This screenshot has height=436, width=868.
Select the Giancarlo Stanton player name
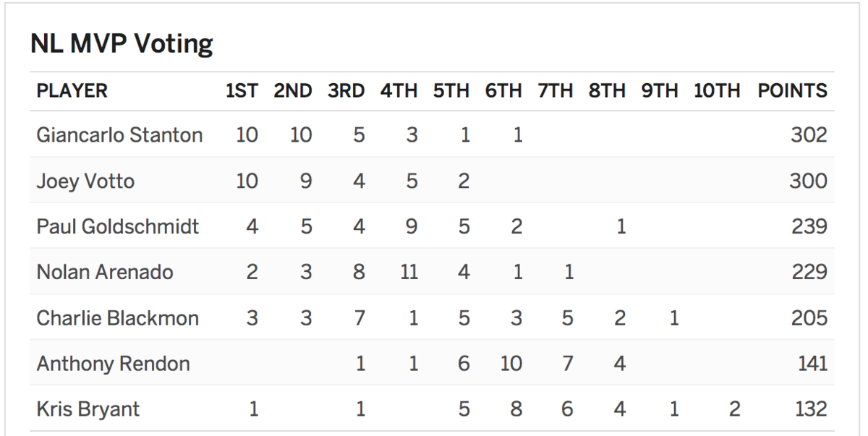point(119,135)
